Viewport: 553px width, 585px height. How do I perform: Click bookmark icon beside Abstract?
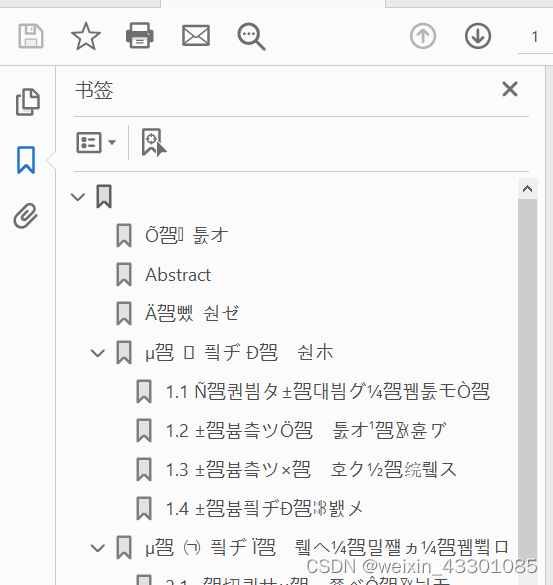click(124, 275)
